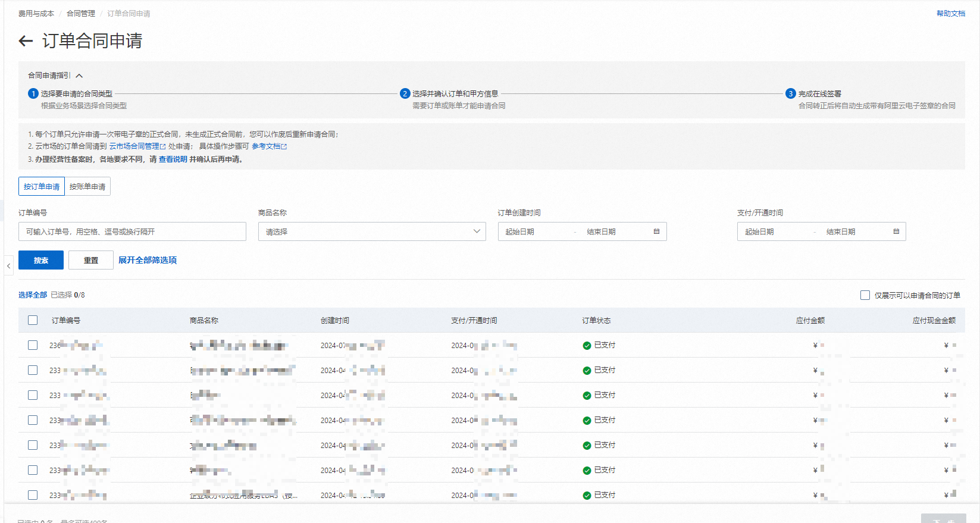Open calendar icon for 支付/开通时间
Viewport: 980px width, 523px height.
(896, 231)
